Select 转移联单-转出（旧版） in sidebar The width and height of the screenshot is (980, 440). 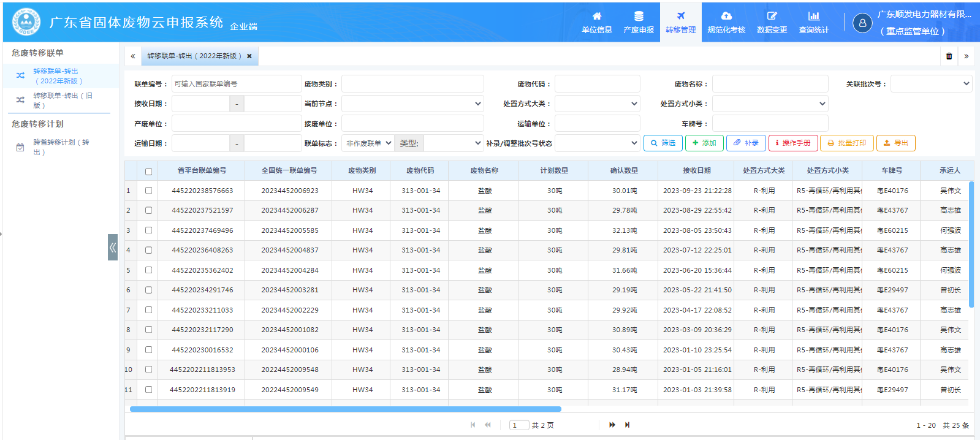(x=63, y=101)
